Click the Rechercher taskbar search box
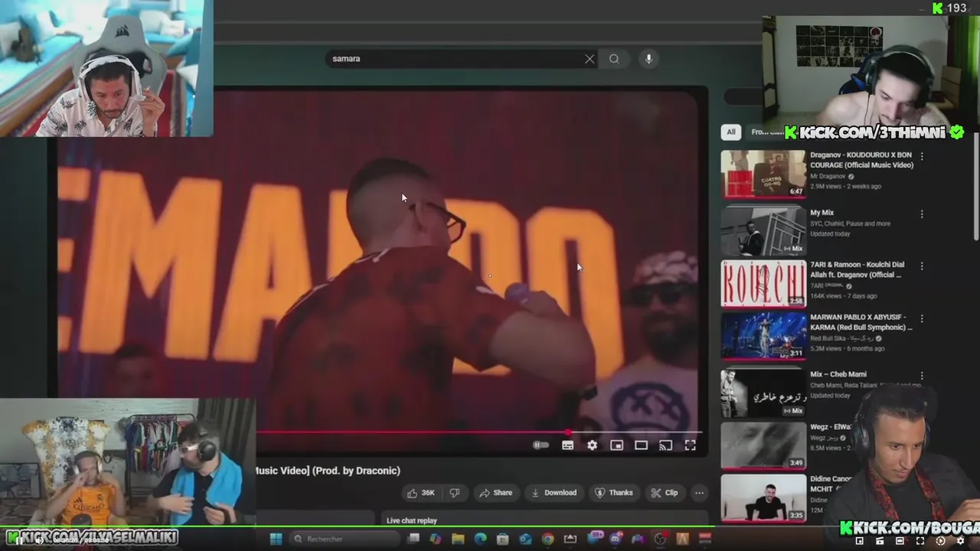This screenshot has height=551, width=980. (343, 539)
